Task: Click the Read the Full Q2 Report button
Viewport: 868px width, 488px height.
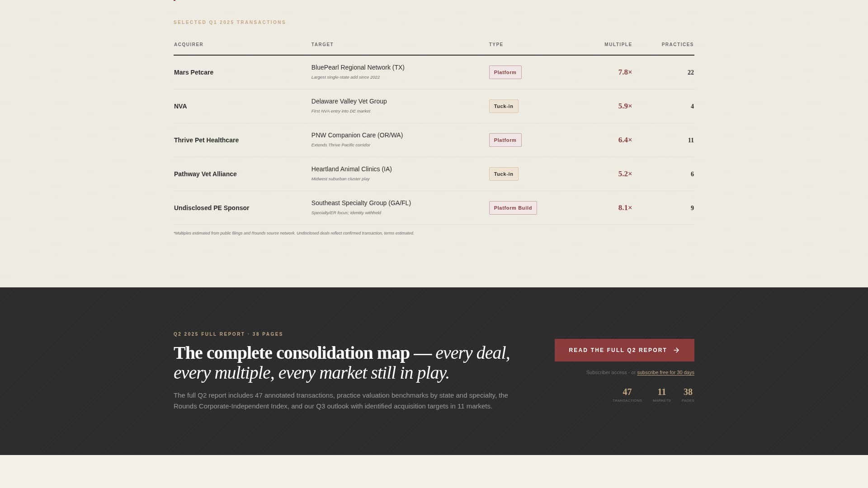Action: pyautogui.click(x=624, y=350)
